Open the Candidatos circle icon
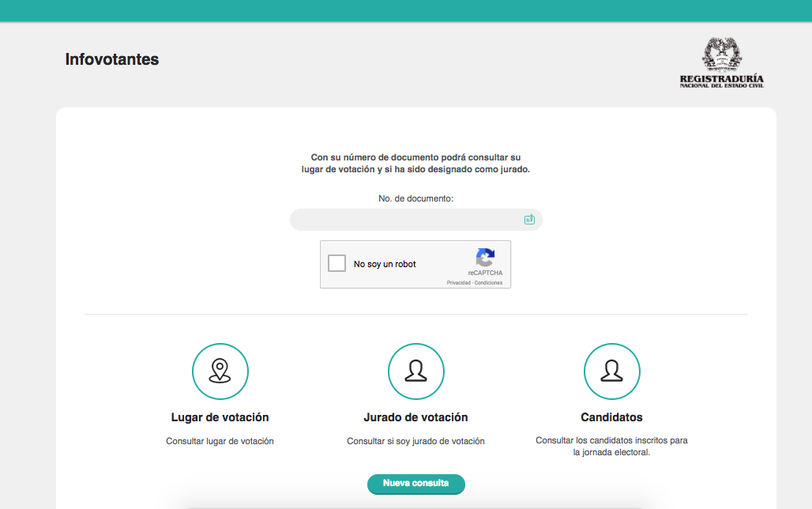This screenshot has height=509, width=812. [x=611, y=371]
